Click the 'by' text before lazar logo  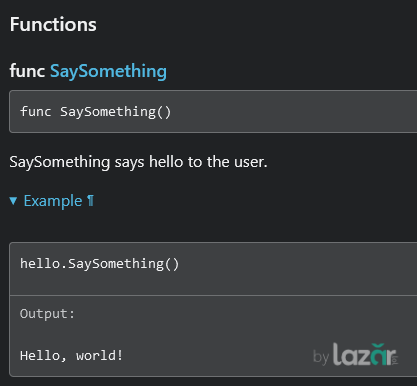(x=321, y=357)
